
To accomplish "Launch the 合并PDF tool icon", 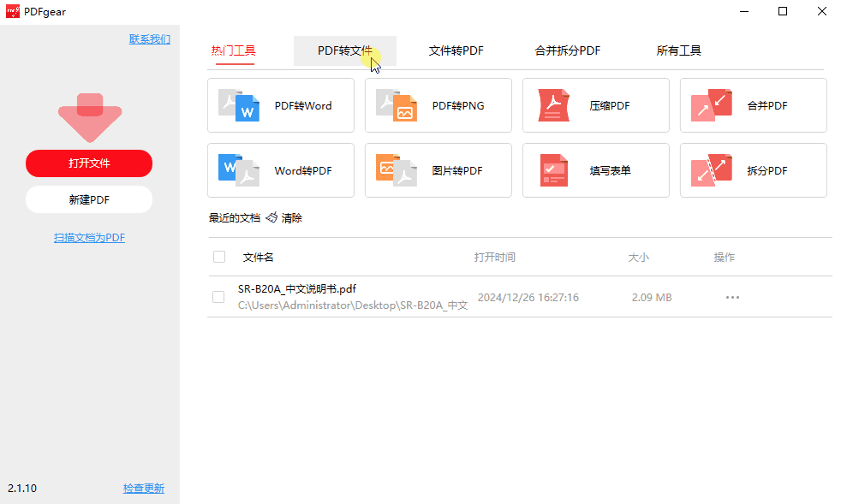I will (712, 106).
